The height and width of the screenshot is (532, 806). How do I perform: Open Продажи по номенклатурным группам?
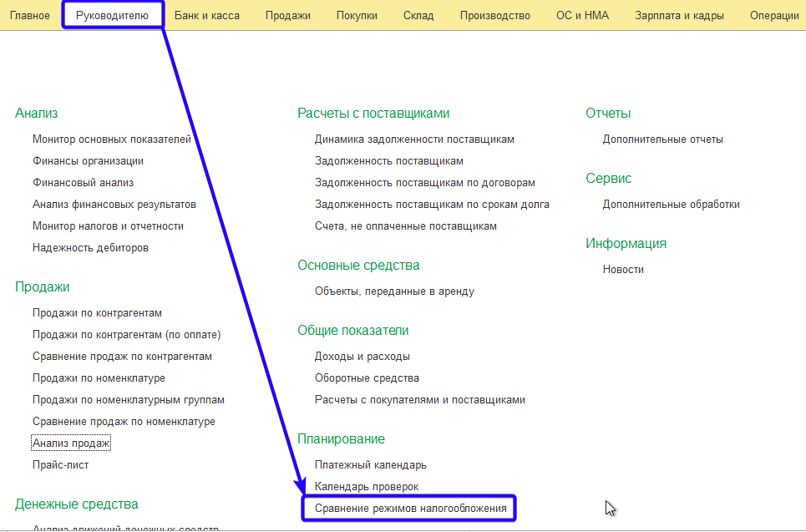pyautogui.click(x=129, y=400)
